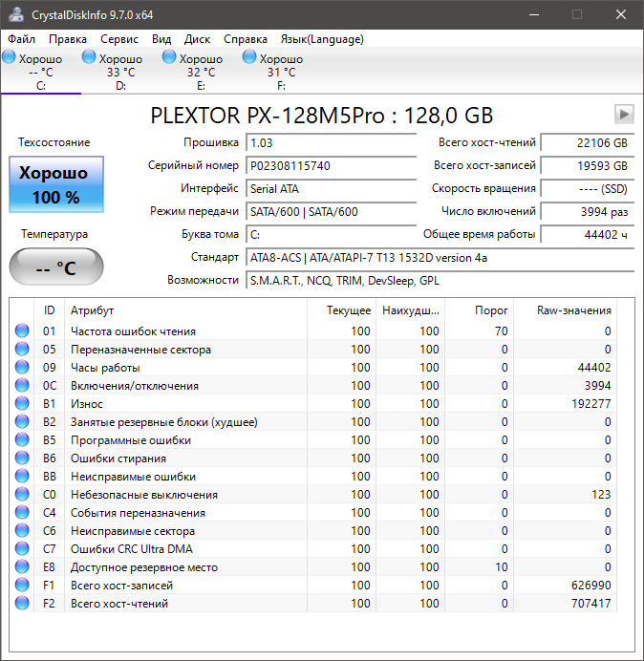Image resolution: width=644 pixels, height=661 pixels.
Task: Click the Raw-значения column header
Action: tap(565, 310)
